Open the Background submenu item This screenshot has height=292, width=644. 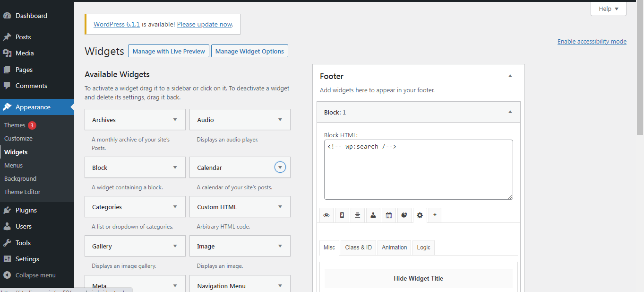[x=20, y=178]
